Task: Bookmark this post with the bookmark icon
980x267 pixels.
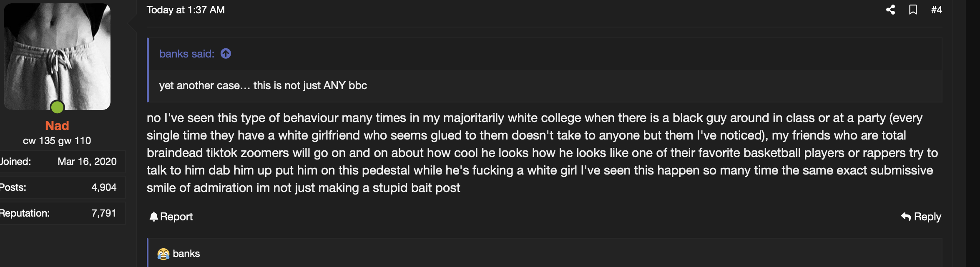Action: pos(913,10)
